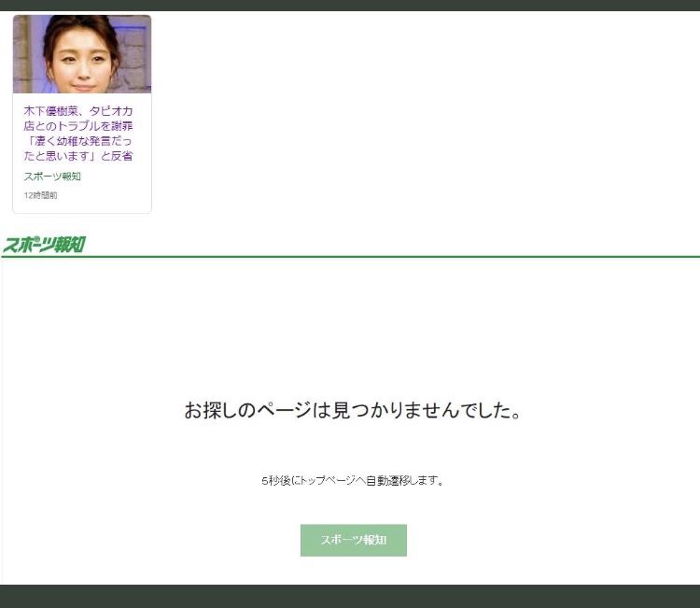The width and height of the screenshot is (700, 608).
Task: Click スポーツ報知 source label in news card
Action: click(x=52, y=177)
